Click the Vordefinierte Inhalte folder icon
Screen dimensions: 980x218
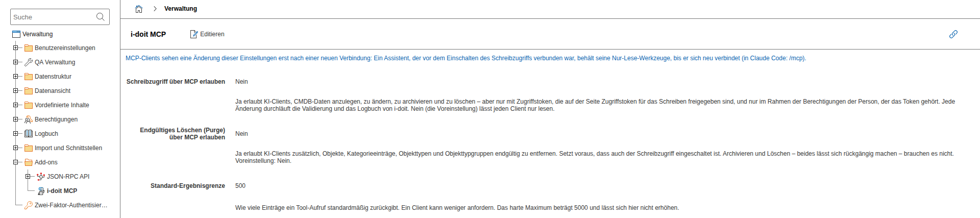pos(29,105)
